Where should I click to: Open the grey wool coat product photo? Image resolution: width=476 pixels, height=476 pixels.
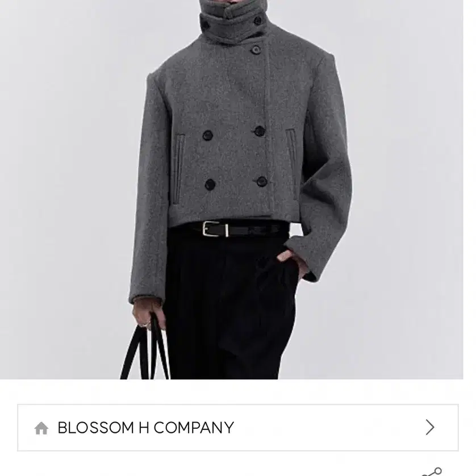pyautogui.click(x=231, y=189)
